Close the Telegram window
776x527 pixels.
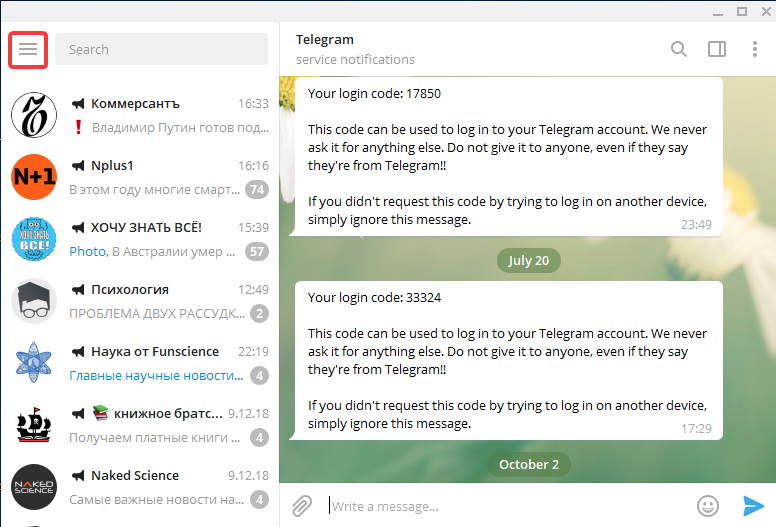[766, 11]
